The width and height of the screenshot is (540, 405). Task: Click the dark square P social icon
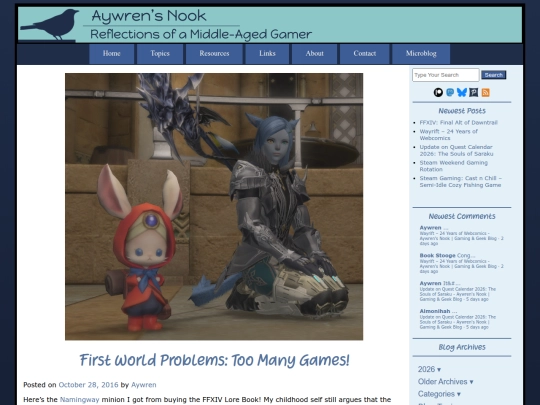tap(474, 92)
